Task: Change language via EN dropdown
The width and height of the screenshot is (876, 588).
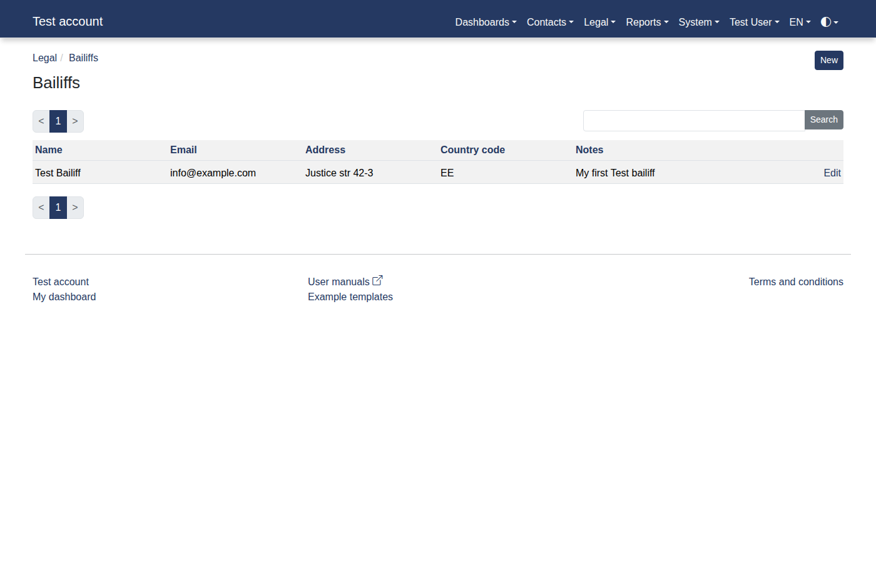Action: [800, 22]
